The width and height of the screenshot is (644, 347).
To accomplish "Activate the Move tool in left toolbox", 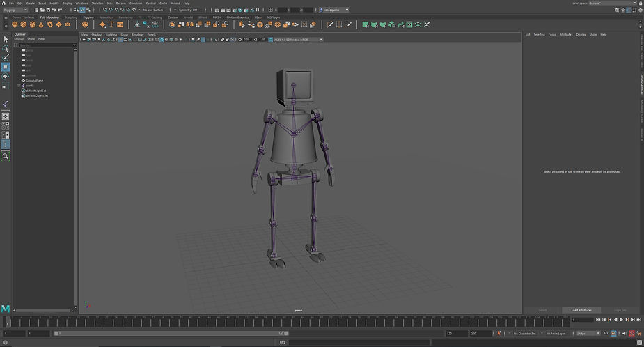I will pyautogui.click(x=6, y=67).
